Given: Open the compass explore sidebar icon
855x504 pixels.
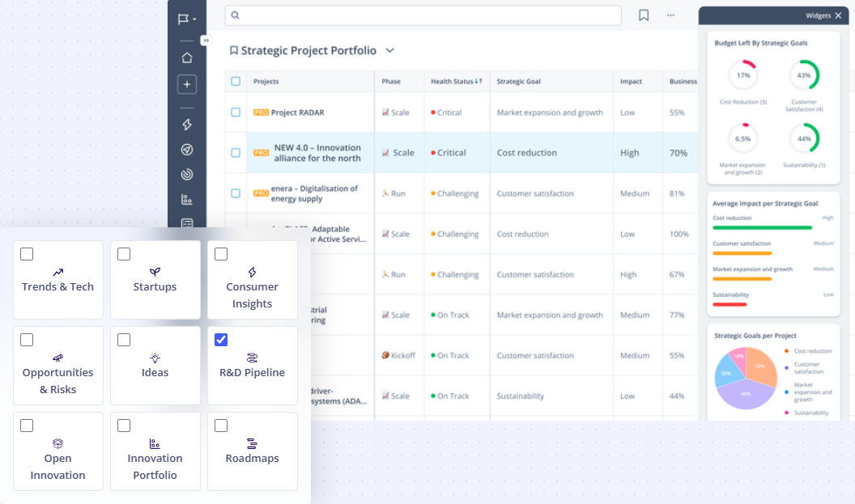Looking at the screenshot, I should pyautogui.click(x=187, y=150).
